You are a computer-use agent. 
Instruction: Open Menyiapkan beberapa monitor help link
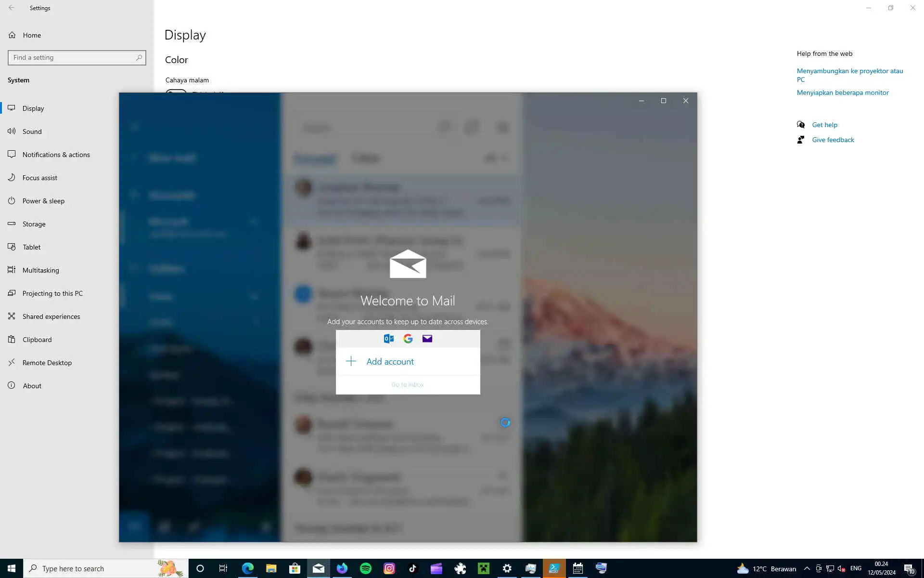(x=842, y=92)
